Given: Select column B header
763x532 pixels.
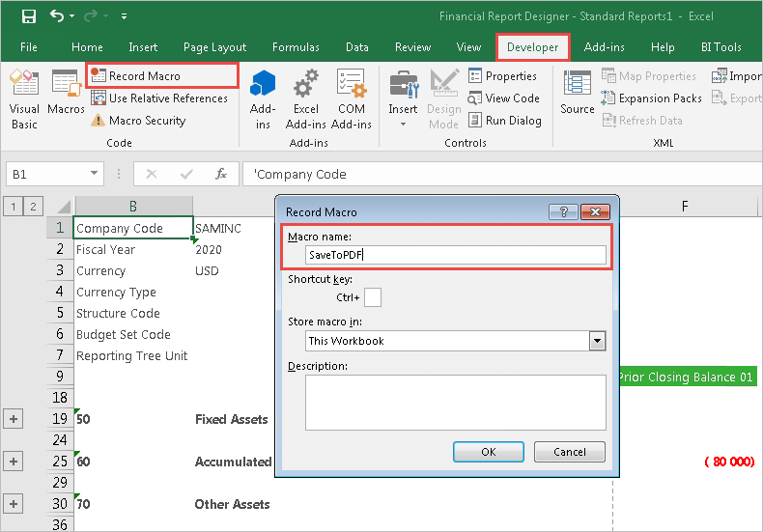Looking at the screenshot, I should (x=133, y=207).
